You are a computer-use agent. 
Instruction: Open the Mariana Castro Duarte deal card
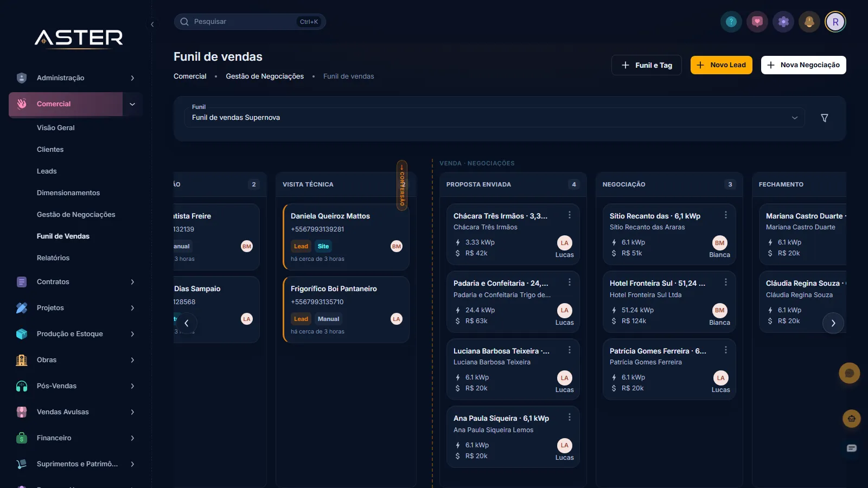tap(803, 234)
